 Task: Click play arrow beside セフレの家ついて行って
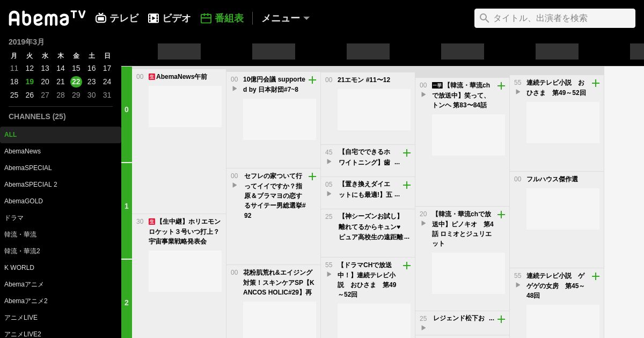pyautogui.click(x=235, y=185)
